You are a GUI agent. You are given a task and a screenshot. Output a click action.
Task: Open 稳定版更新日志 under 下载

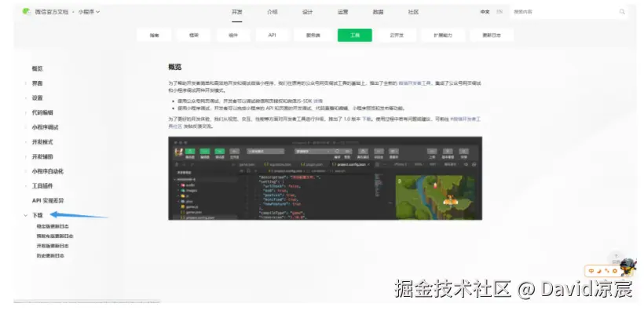coord(53,226)
